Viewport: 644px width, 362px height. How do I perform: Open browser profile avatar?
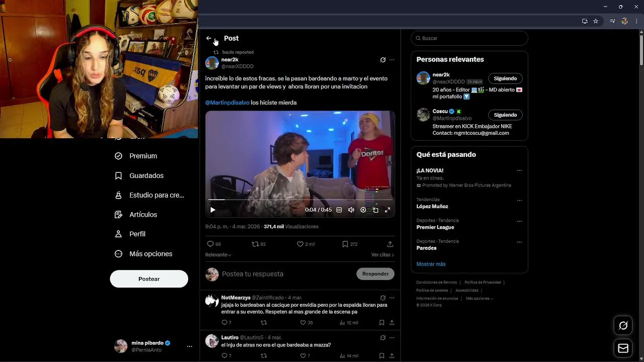(x=624, y=21)
